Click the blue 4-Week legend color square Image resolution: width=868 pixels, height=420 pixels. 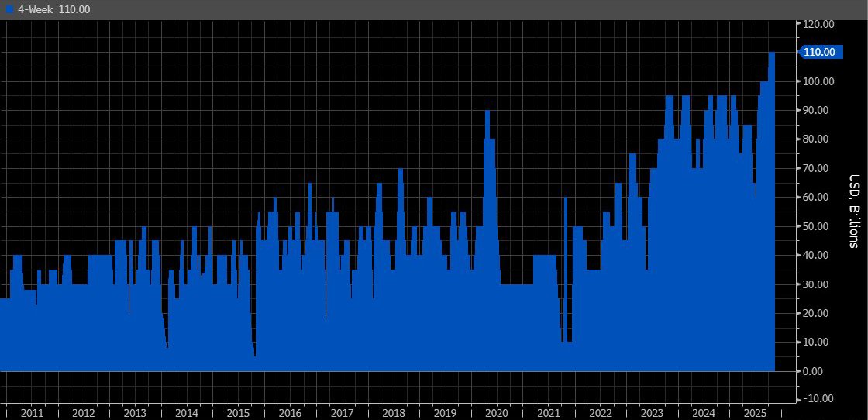pyautogui.click(x=9, y=9)
